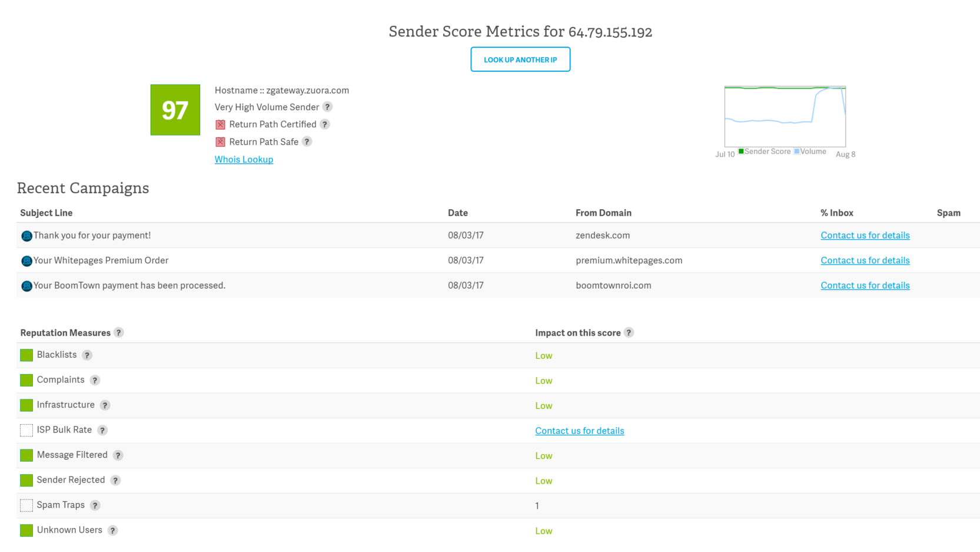Open help for Reputation Measures heading

[119, 332]
